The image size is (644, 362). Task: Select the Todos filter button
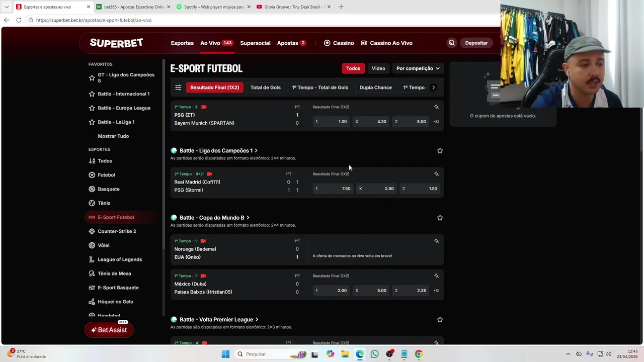point(353,68)
